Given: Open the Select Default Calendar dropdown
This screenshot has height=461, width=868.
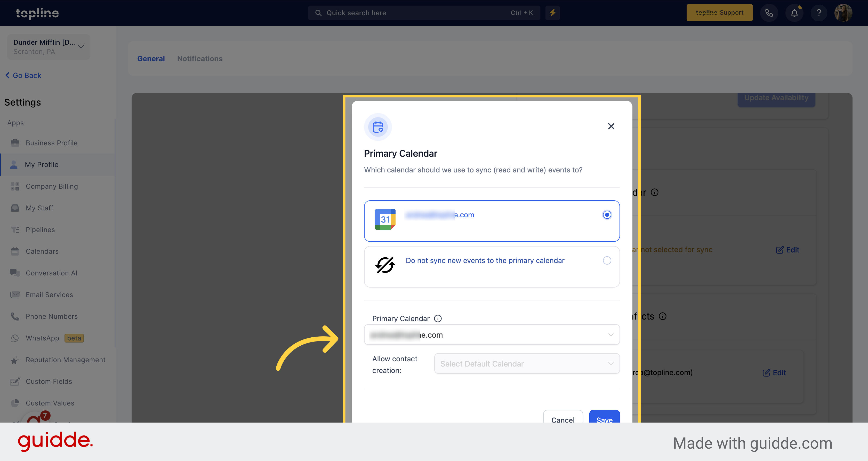Looking at the screenshot, I should pos(527,364).
